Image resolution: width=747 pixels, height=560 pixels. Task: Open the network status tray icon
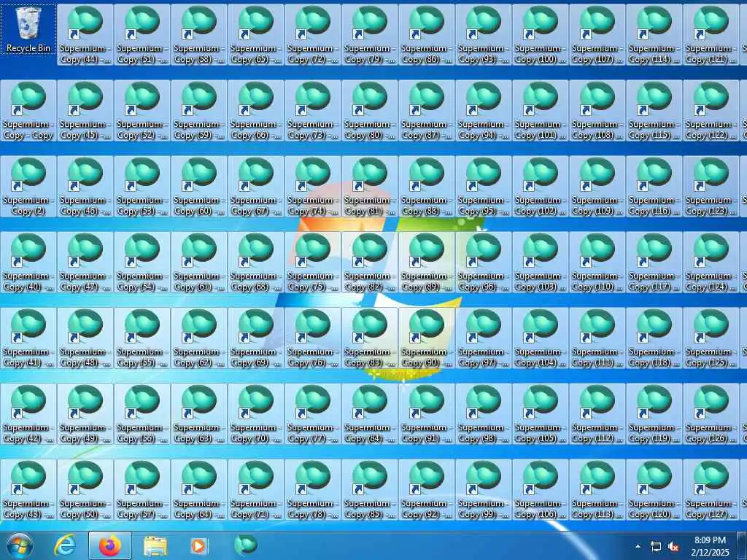coord(656,547)
